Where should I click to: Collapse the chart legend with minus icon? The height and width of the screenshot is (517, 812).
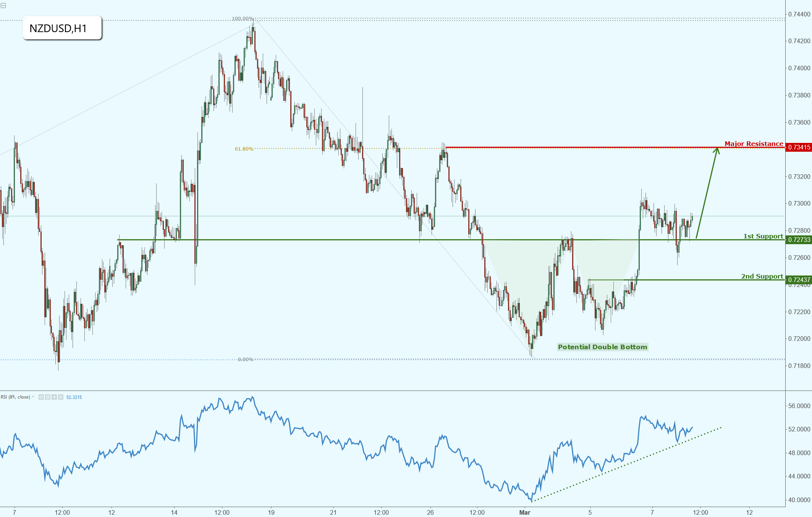3,5
